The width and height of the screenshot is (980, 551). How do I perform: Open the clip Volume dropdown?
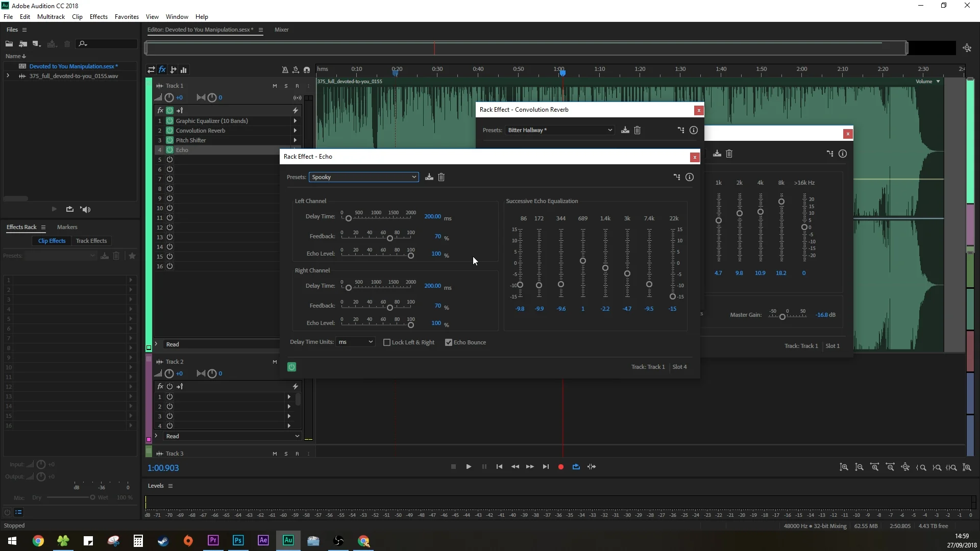pos(938,82)
